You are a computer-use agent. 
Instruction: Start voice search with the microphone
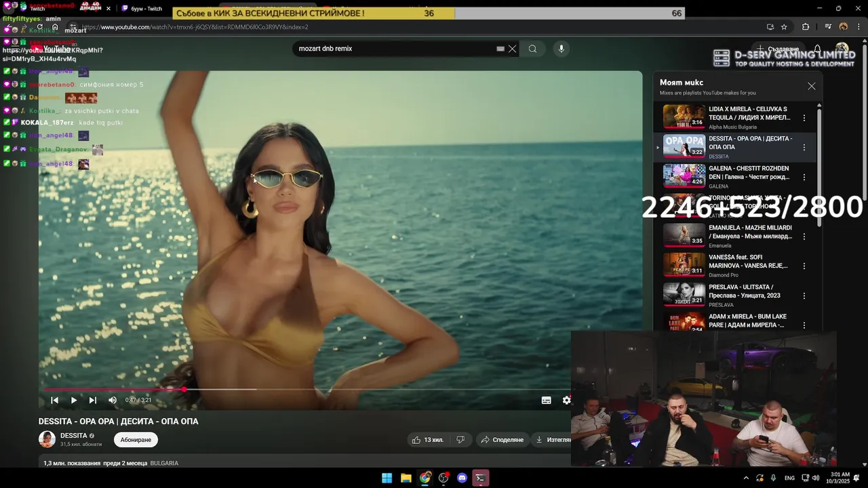point(561,49)
